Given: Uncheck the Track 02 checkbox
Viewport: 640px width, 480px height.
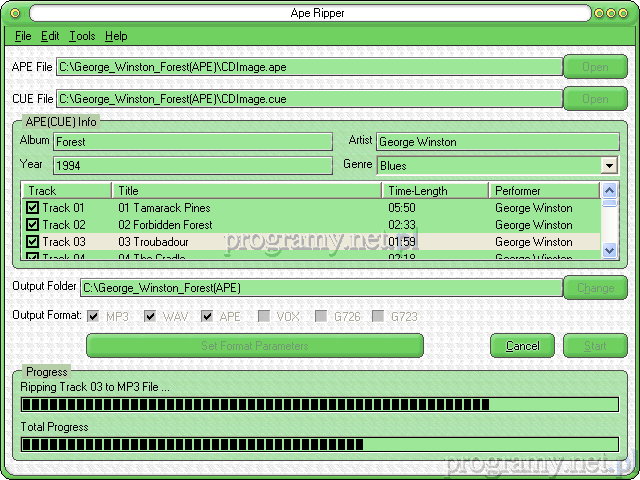Looking at the screenshot, I should 32,225.
